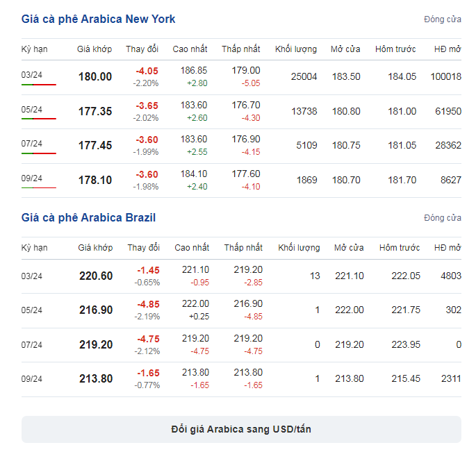
Task: Click the 'Đóng cửa' status next to the Brazil title
Action: click(x=443, y=218)
